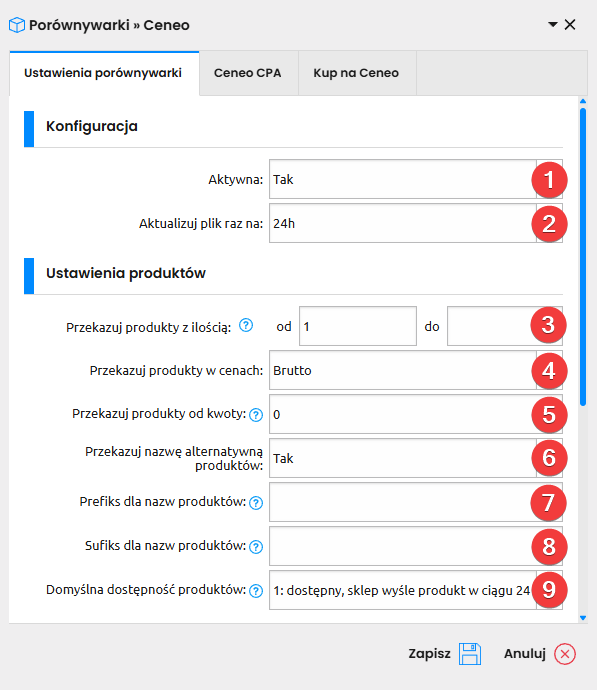The height and width of the screenshot is (690, 597).
Task: Expand Przekazuj nazwę alternatywną produktów dropdown
Action: (416, 458)
